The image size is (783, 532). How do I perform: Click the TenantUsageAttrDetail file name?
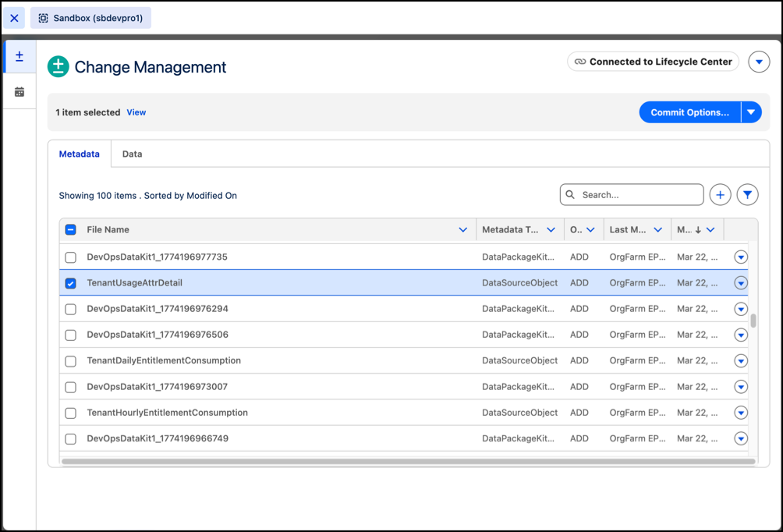click(134, 282)
